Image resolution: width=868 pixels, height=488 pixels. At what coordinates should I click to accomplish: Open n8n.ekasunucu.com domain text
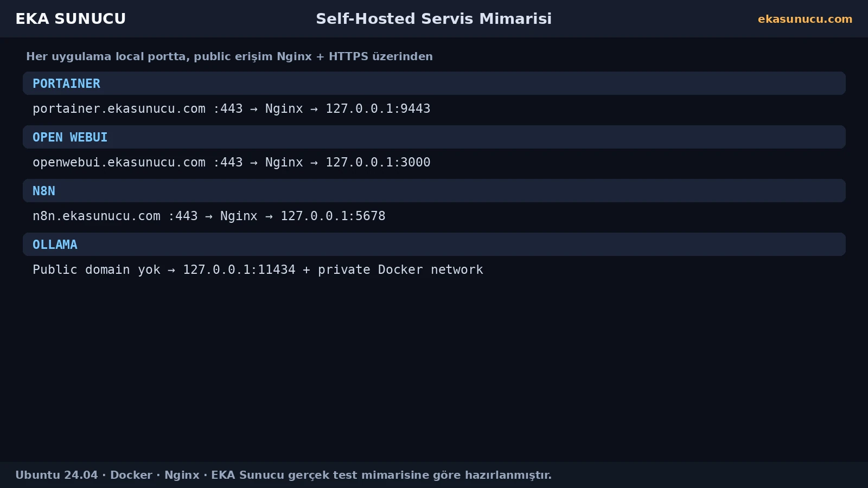coord(97,216)
